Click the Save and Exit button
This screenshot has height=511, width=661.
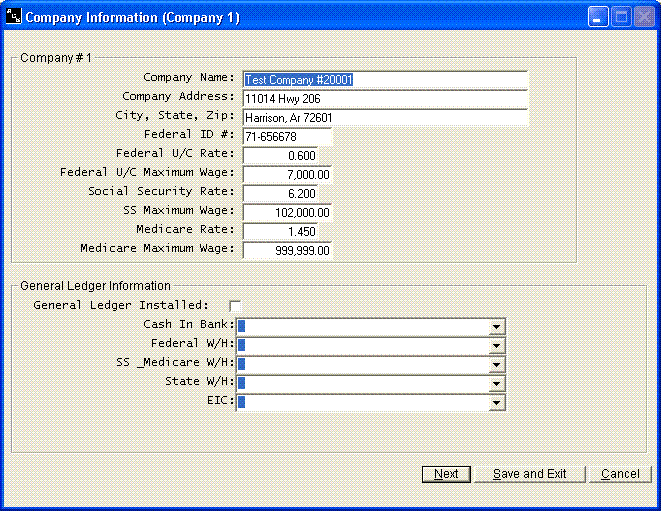tap(529, 474)
